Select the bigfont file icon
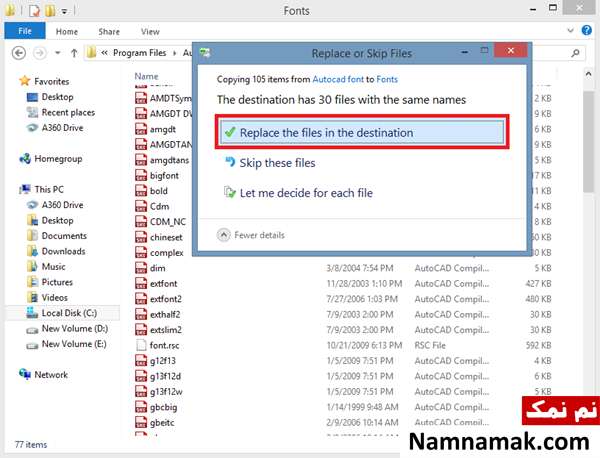 coord(141,175)
